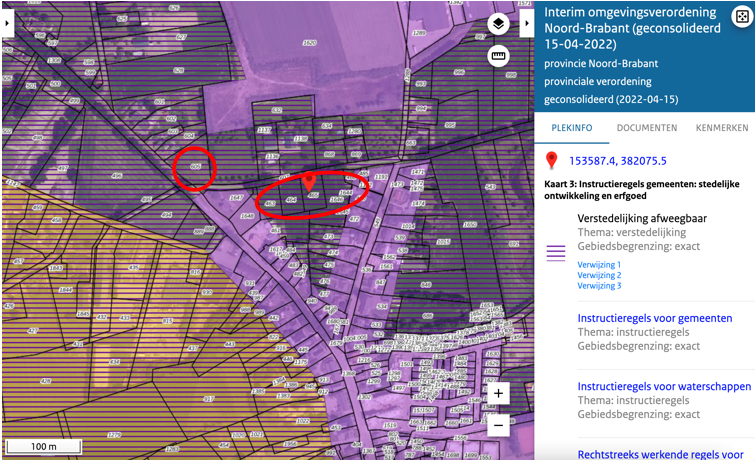Image resolution: width=755 pixels, height=466 pixels.
Task: Click the plan area focus icon
Action: (x=742, y=17)
